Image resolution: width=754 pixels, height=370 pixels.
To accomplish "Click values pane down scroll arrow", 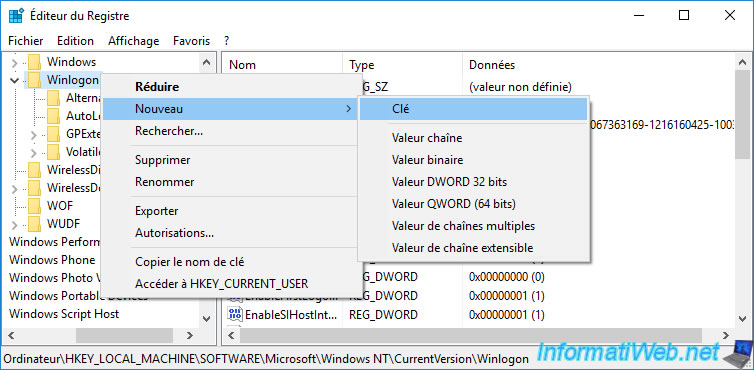I will click(743, 319).
